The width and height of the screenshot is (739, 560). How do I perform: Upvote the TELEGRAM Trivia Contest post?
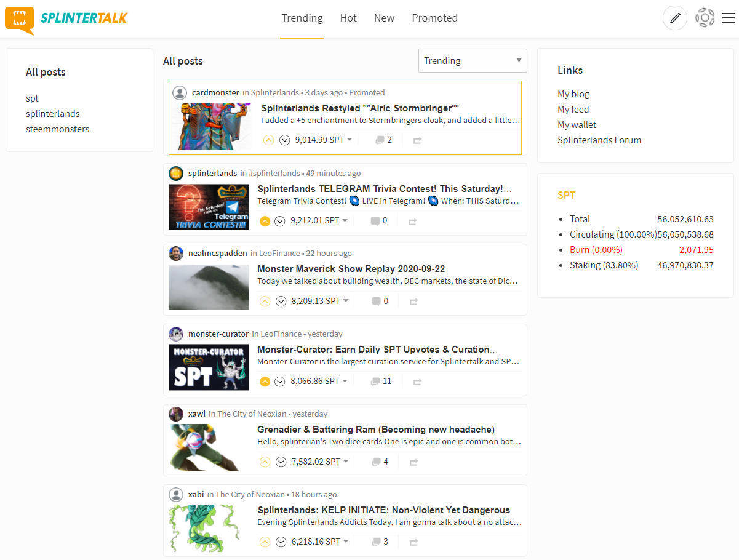click(x=265, y=220)
